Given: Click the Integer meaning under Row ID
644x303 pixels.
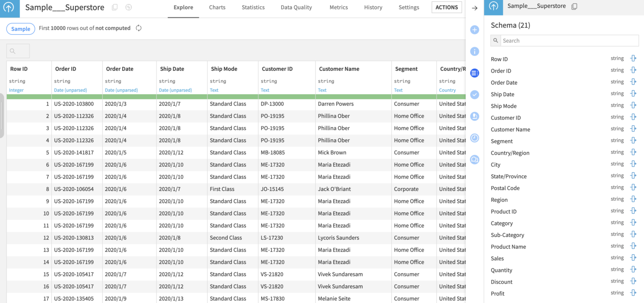Looking at the screenshot, I should (x=16, y=90).
